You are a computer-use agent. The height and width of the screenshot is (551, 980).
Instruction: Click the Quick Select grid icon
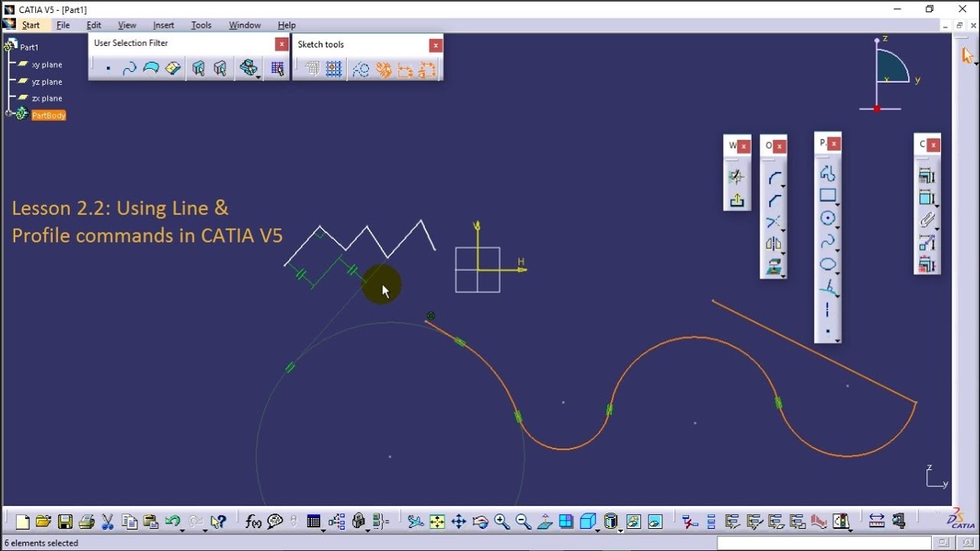point(277,69)
